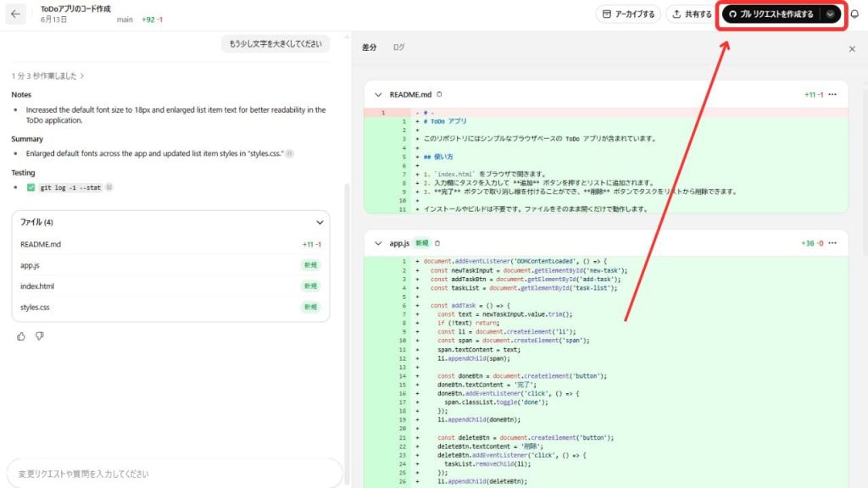Click the 新規 badge beside app.js diff header
The width and height of the screenshot is (868, 488).
pyautogui.click(x=422, y=243)
